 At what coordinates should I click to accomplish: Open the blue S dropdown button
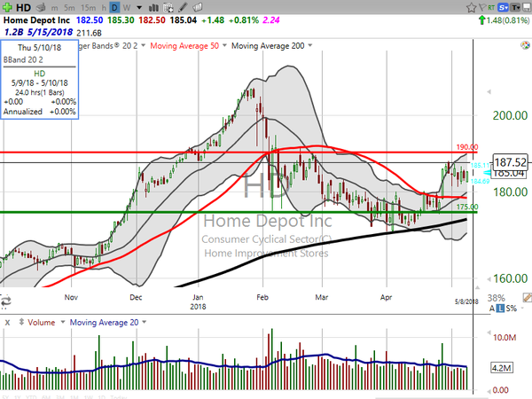pyautogui.click(x=503, y=7)
